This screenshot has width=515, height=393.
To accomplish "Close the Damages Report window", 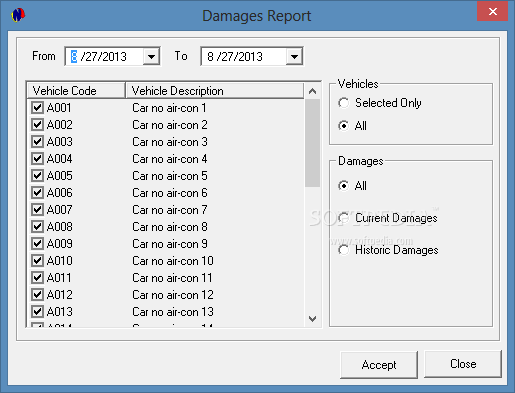I will tap(492, 12).
